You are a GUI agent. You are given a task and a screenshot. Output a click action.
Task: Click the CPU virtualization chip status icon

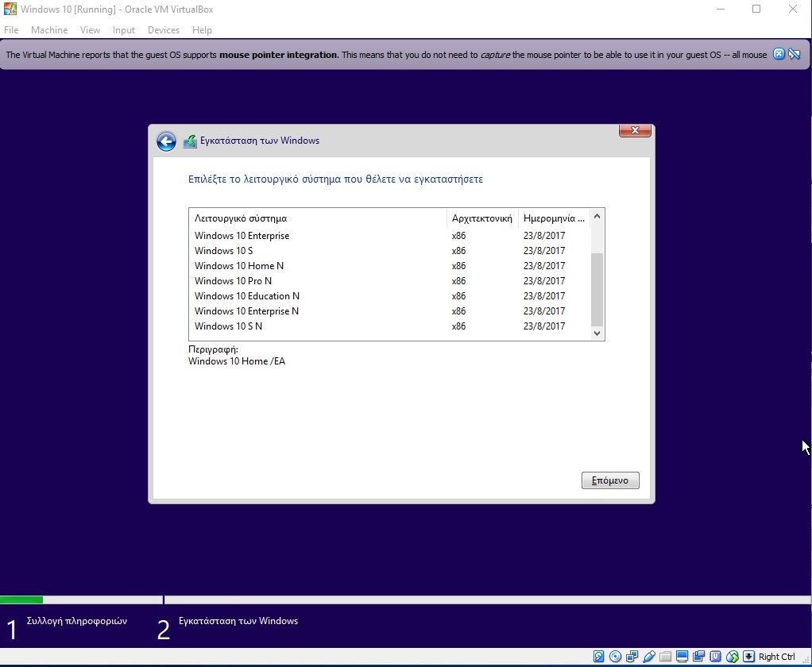[x=715, y=657]
